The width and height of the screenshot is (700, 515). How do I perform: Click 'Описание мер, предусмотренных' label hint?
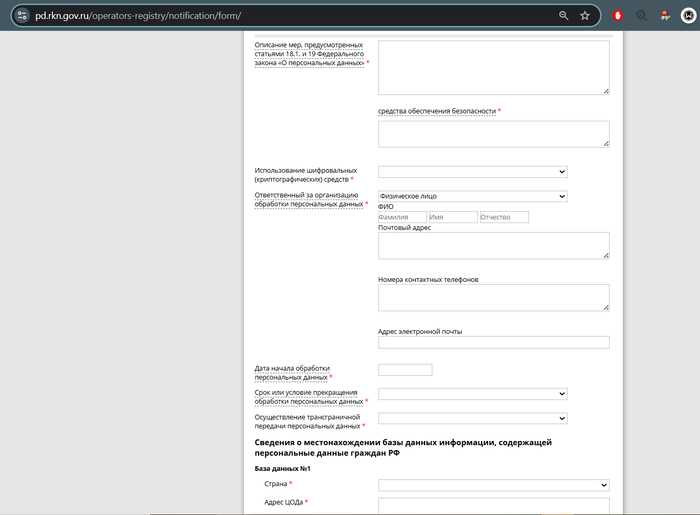click(x=309, y=54)
